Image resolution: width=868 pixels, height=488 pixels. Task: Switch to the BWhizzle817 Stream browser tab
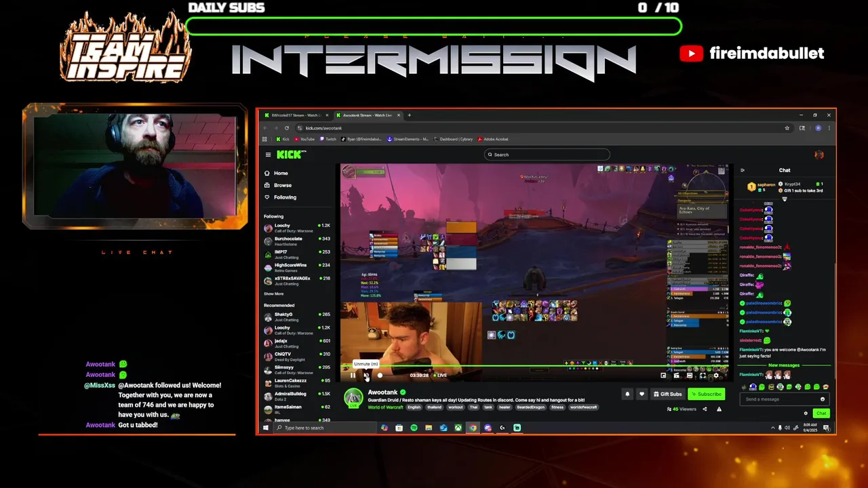point(296,115)
